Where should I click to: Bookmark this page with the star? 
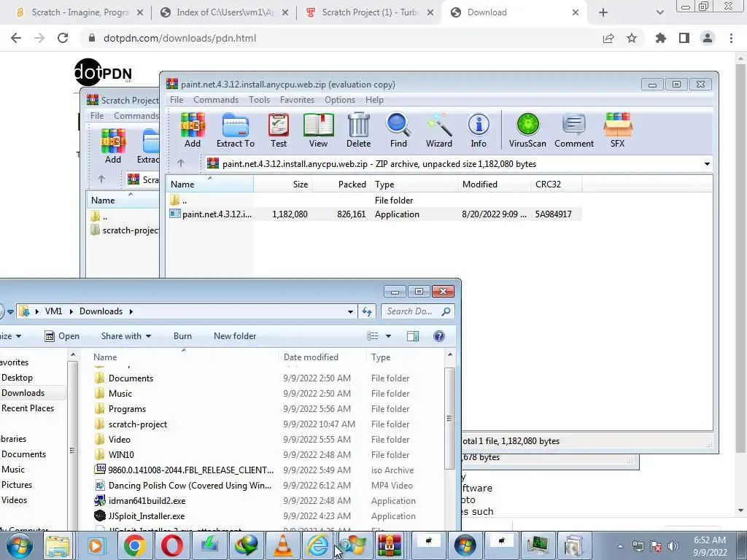click(632, 38)
